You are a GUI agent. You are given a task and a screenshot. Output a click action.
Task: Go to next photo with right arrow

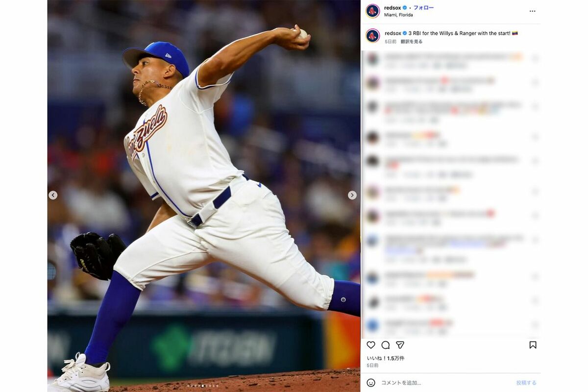[352, 195]
